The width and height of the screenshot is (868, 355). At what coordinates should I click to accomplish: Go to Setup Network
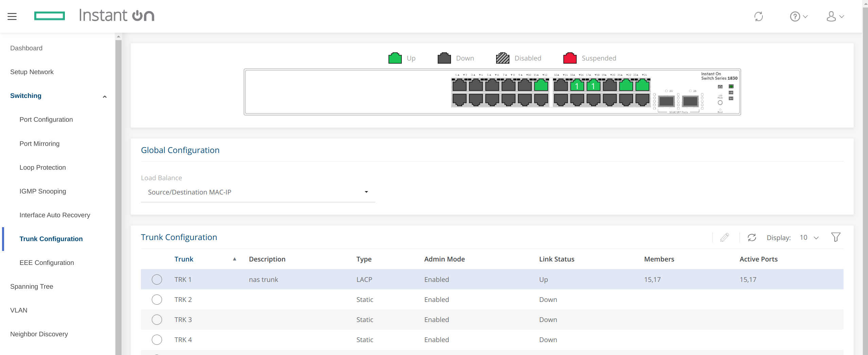(x=32, y=72)
